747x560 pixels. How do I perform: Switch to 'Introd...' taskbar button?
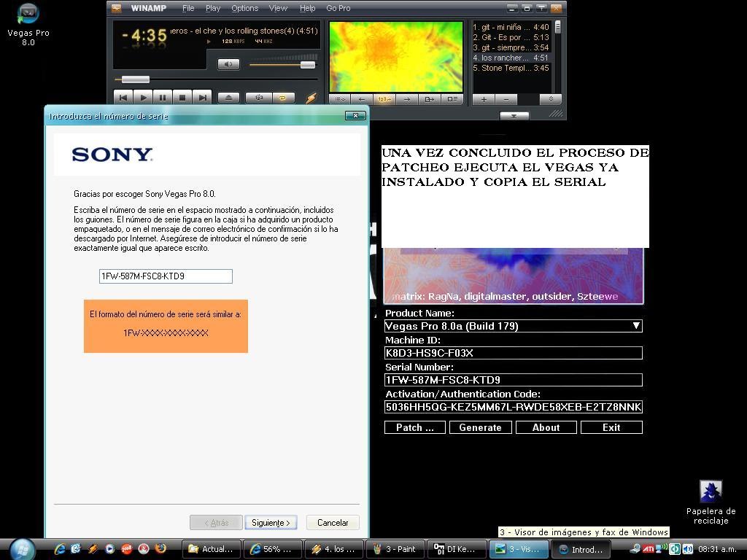pos(580,549)
